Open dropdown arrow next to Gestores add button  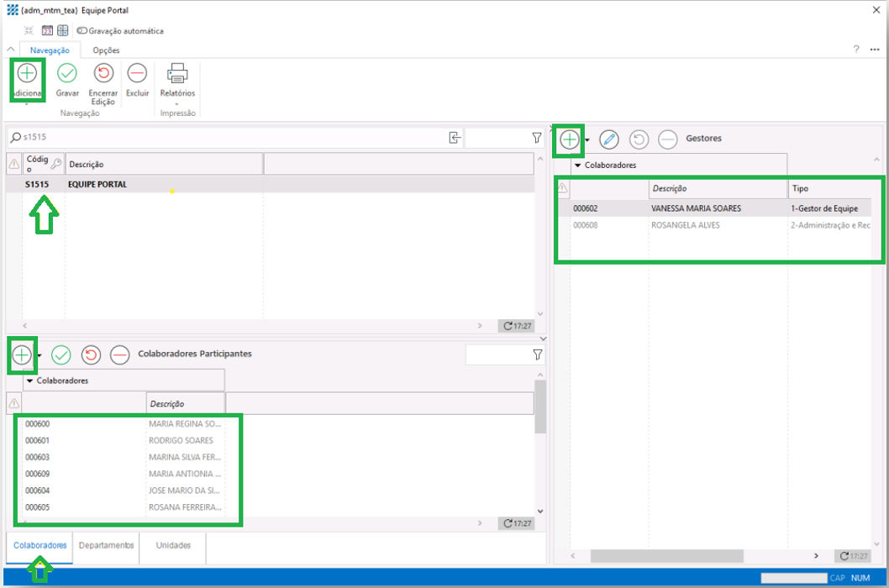(x=587, y=140)
